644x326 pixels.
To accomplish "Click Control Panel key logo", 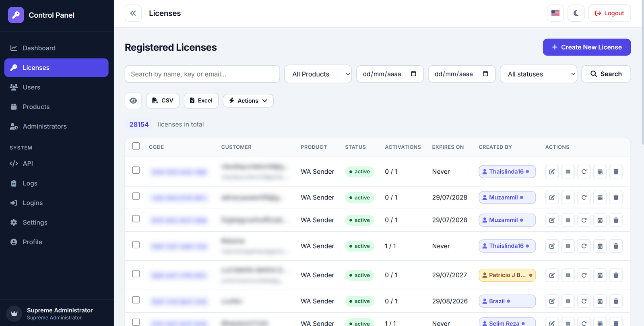I will (x=16, y=15).
